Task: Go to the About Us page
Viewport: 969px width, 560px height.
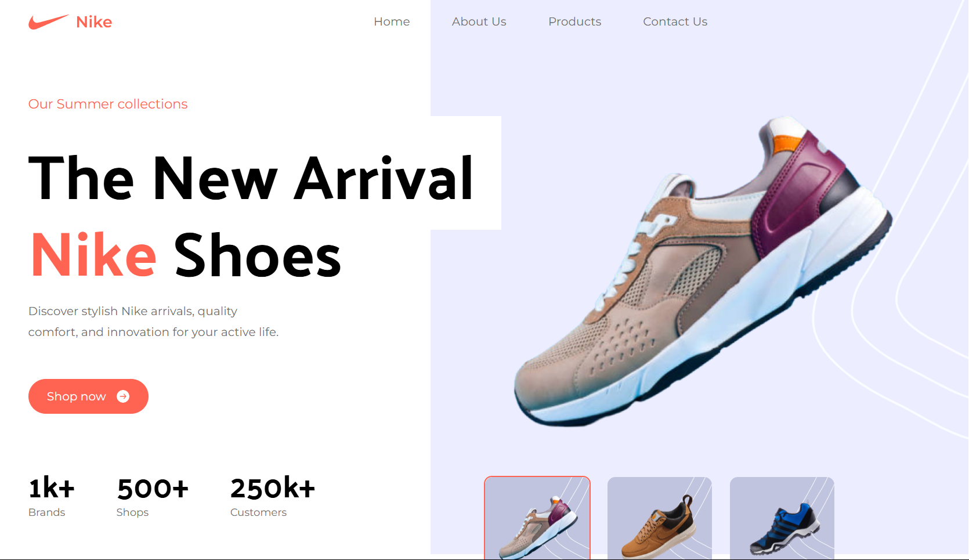Action: click(479, 21)
